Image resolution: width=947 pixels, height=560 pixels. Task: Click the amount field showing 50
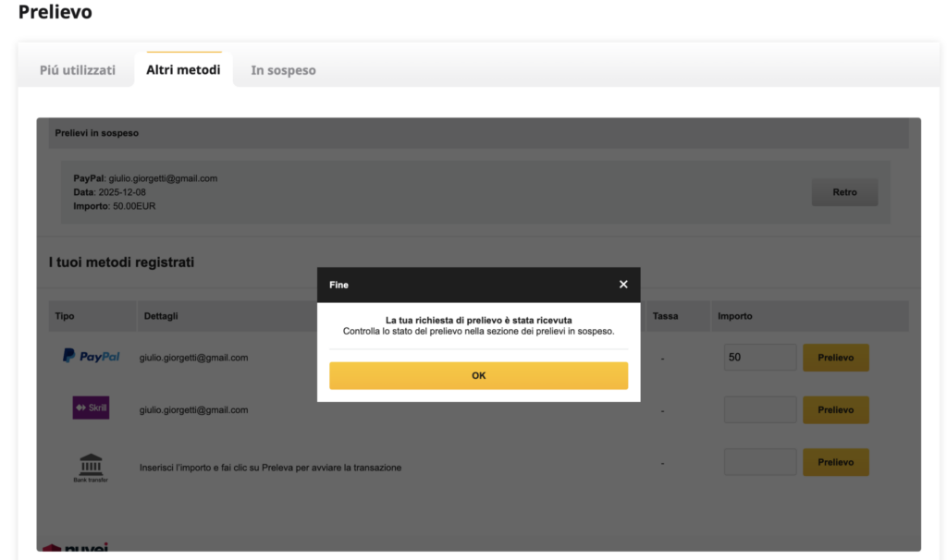(759, 357)
